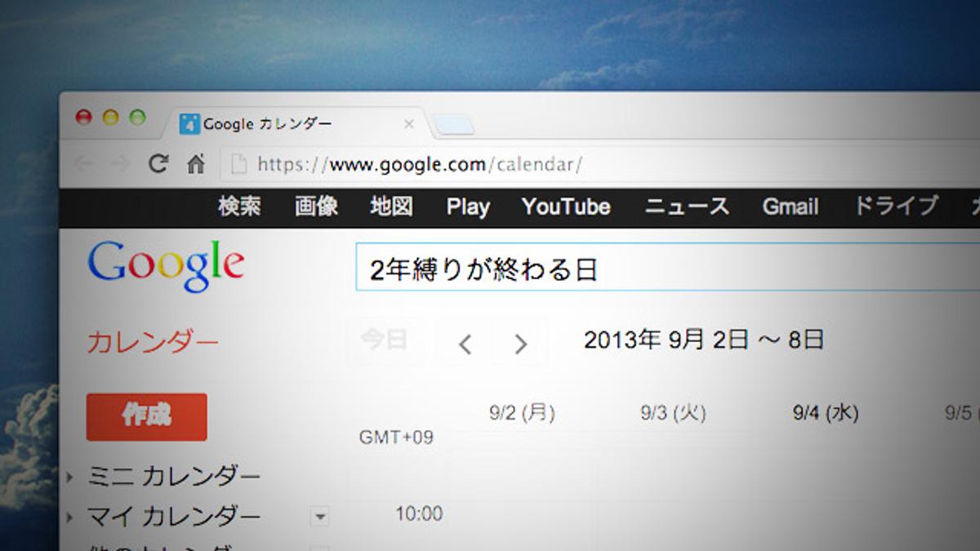Click the Google logo
The height and width of the screenshot is (551, 980).
166,266
